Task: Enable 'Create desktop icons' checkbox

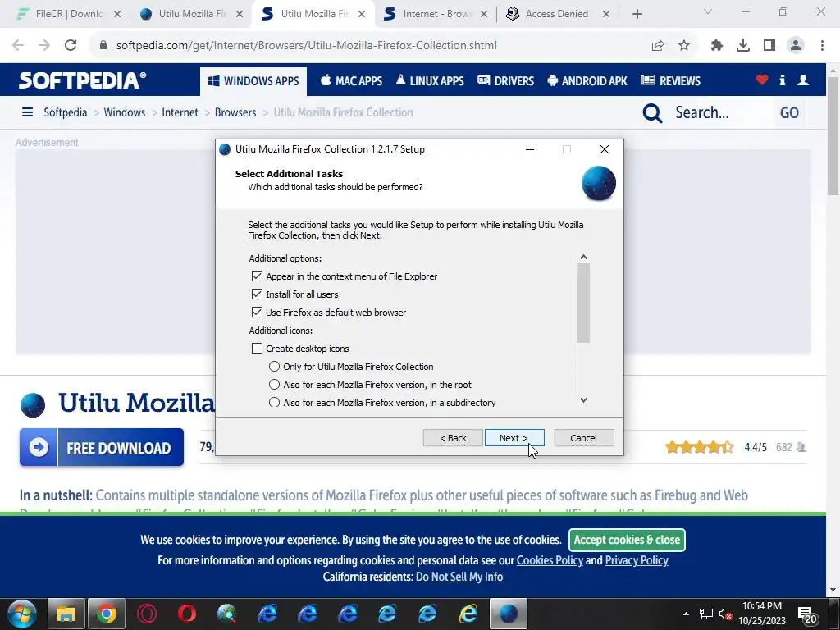Action: 257,349
